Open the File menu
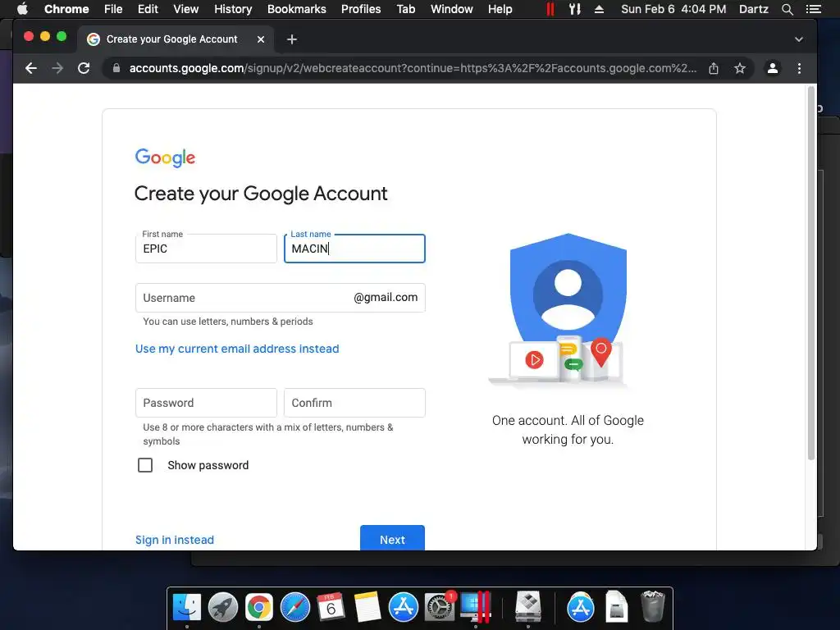The image size is (840, 630). [x=113, y=9]
